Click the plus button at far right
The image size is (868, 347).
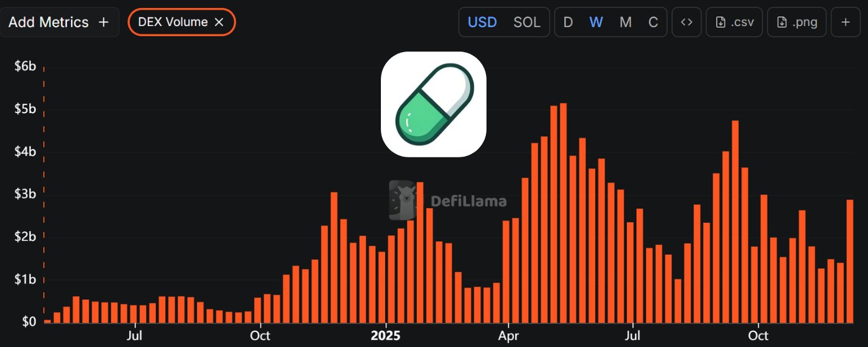(846, 22)
